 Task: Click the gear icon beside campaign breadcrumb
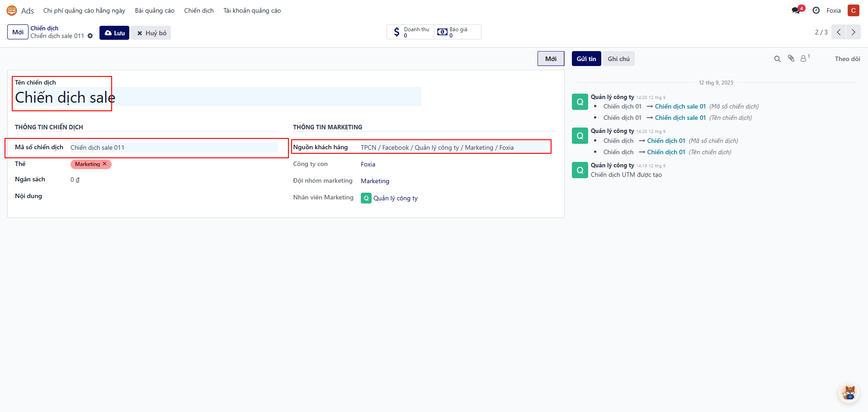point(90,36)
